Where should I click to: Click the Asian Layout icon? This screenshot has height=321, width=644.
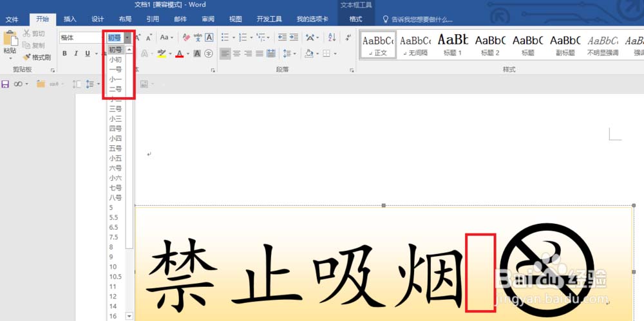[x=310, y=37]
